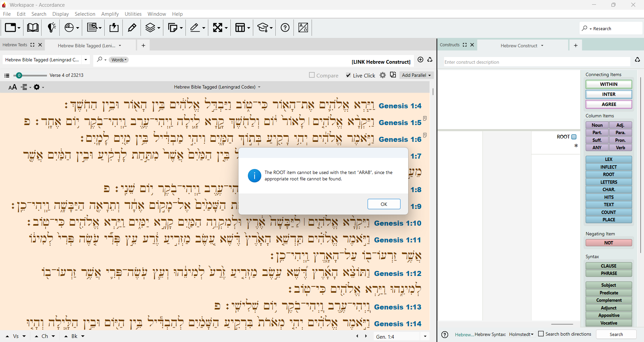
Task: Click the WITHIN connecting item button
Action: 608,84
